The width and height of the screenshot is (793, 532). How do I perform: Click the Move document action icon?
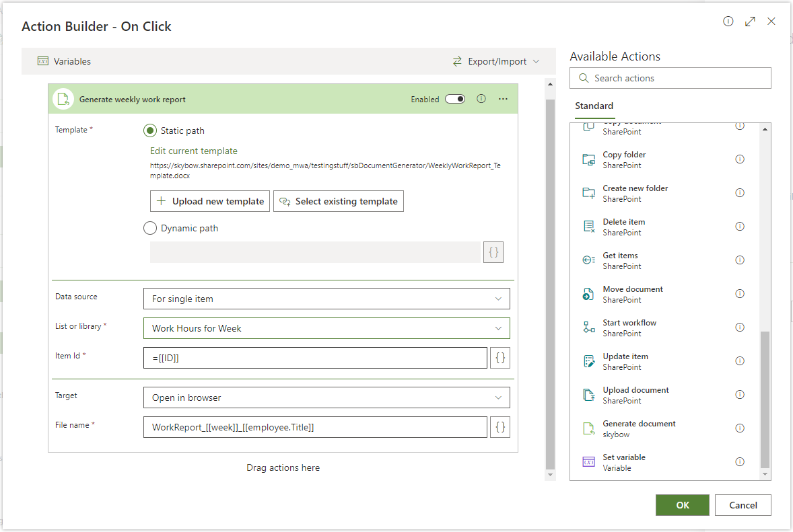(x=588, y=294)
